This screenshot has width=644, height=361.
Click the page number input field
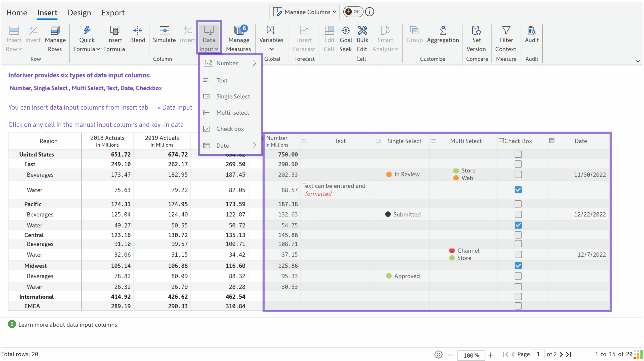click(538, 354)
